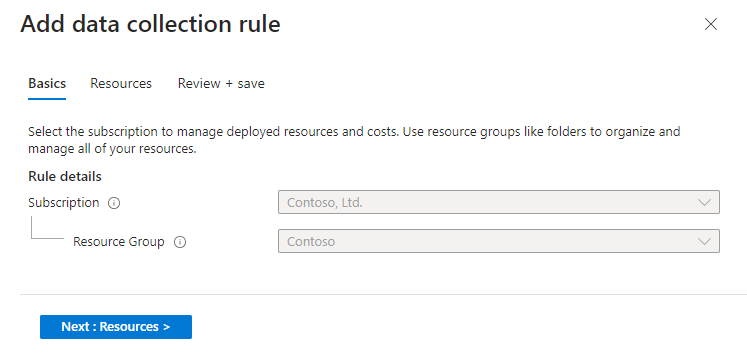Click the Subscription field label
Image resolution: width=747 pixels, height=364 pixels.
click(63, 203)
